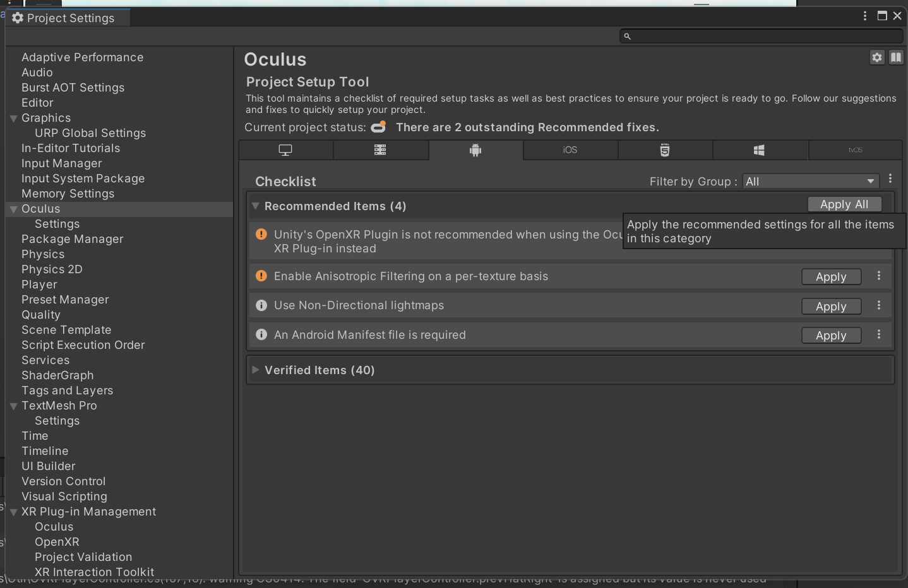Open the Timeline settings
908x588 pixels.
pos(45,451)
